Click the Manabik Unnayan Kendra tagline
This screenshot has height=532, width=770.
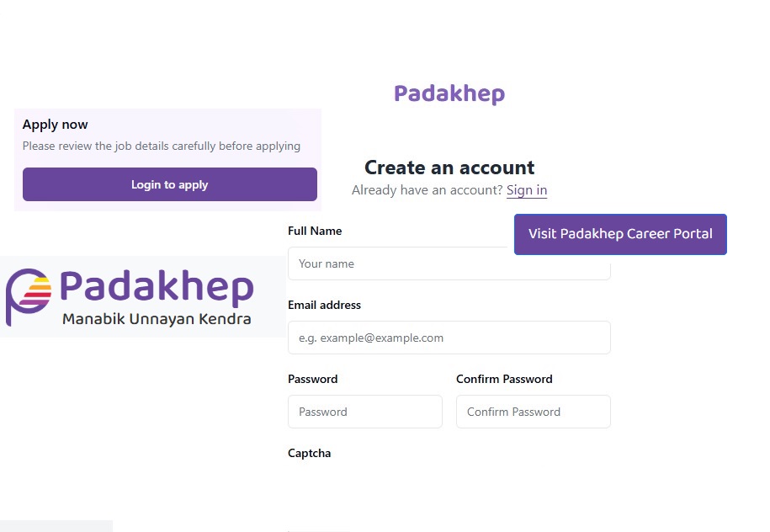tap(157, 319)
